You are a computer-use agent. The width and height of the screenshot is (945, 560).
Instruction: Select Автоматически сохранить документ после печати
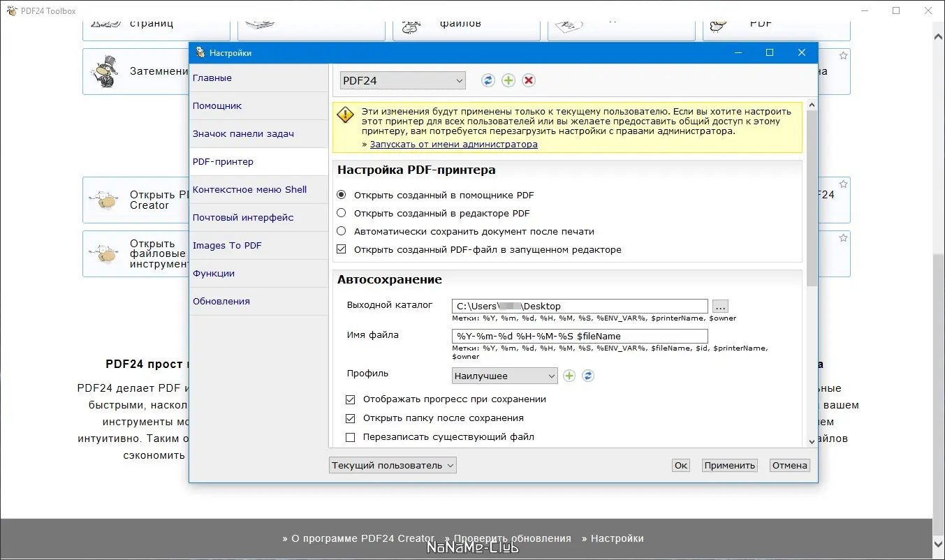pyautogui.click(x=341, y=231)
